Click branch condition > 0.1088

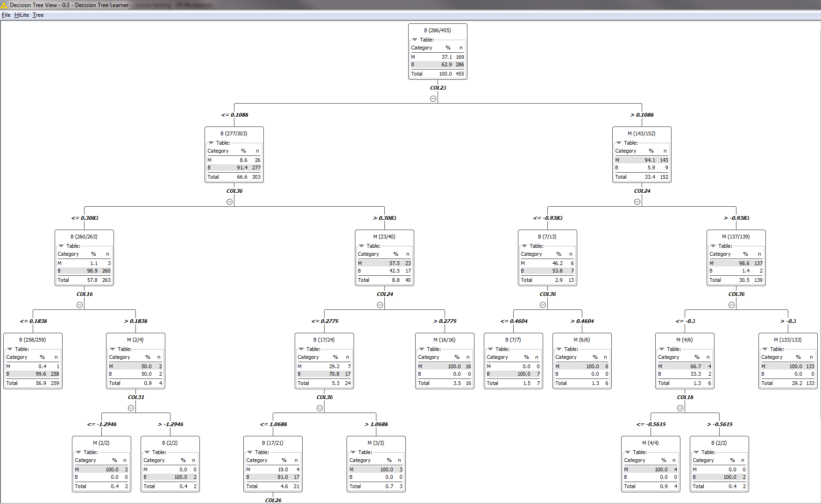click(642, 115)
